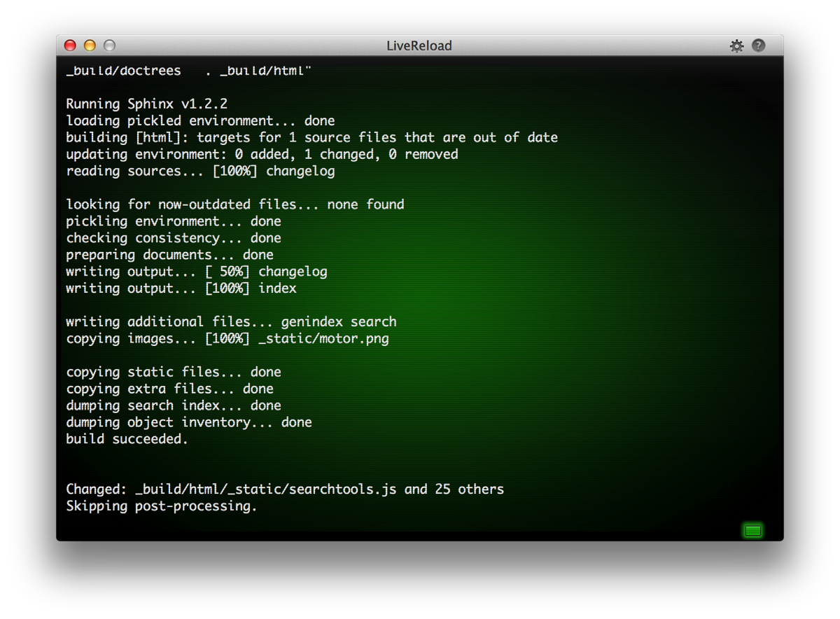
Task: Click 'checking consistency... done' line
Action: 174,239
